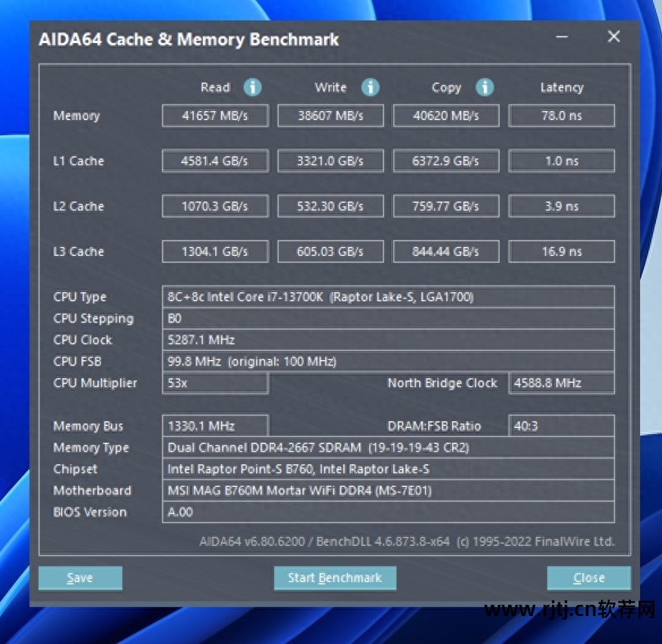Click CPU Clock value 5287.1 MHz
662x644 pixels.
point(389,340)
